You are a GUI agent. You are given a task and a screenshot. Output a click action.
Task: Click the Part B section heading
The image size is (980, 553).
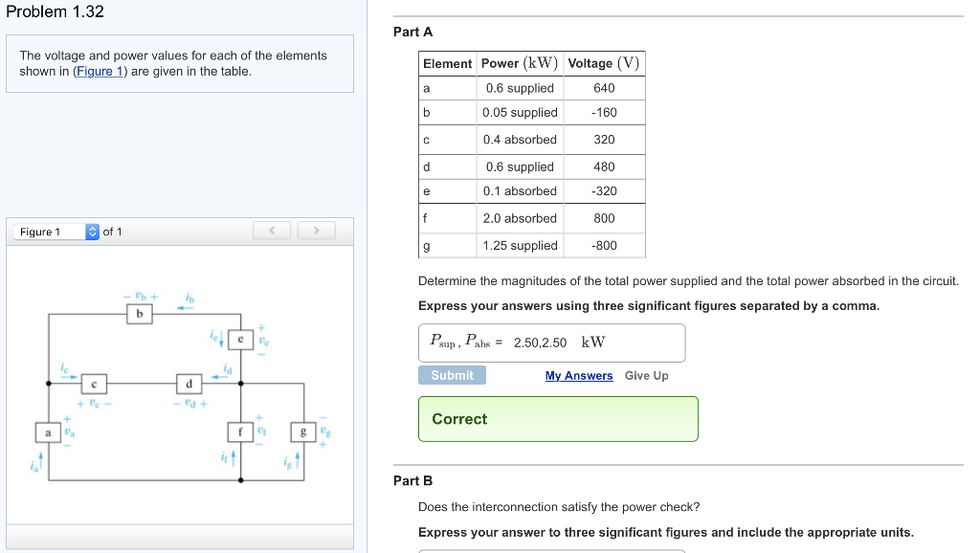pyautogui.click(x=409, y=480)
